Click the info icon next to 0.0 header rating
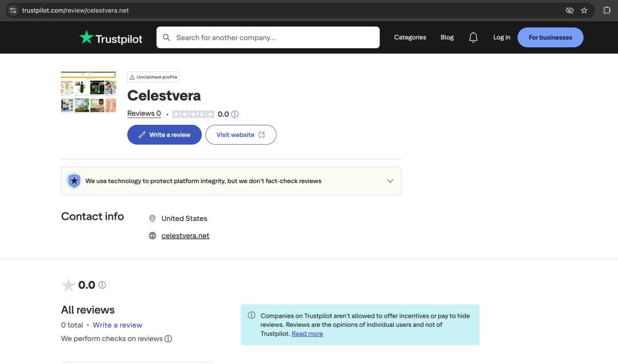Viewport: 618px width, 364px height. coord(235,114)
